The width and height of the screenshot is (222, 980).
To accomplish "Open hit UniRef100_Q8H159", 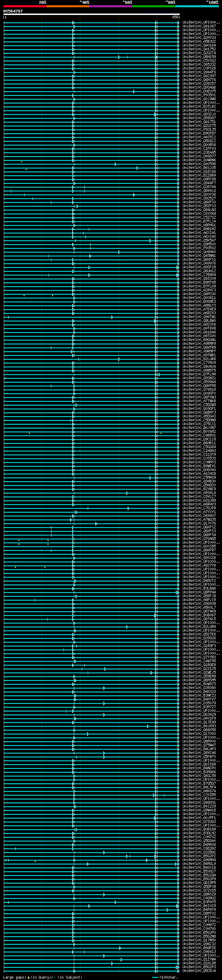I will [199, 57].
